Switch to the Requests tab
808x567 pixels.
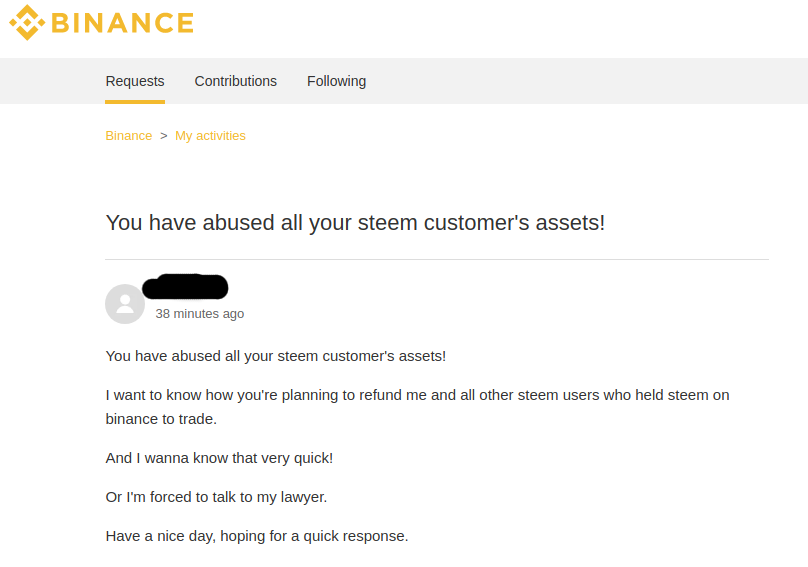(135, 81)
